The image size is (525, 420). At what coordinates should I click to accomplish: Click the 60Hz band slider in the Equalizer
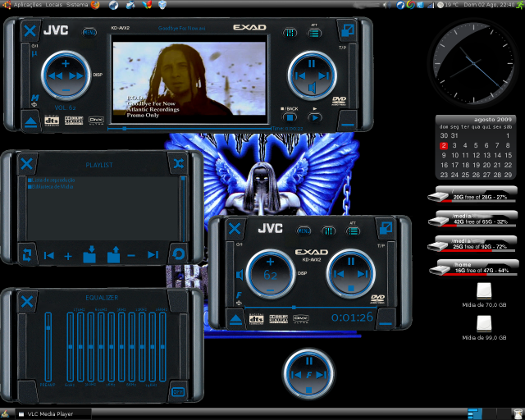(70, 346)
